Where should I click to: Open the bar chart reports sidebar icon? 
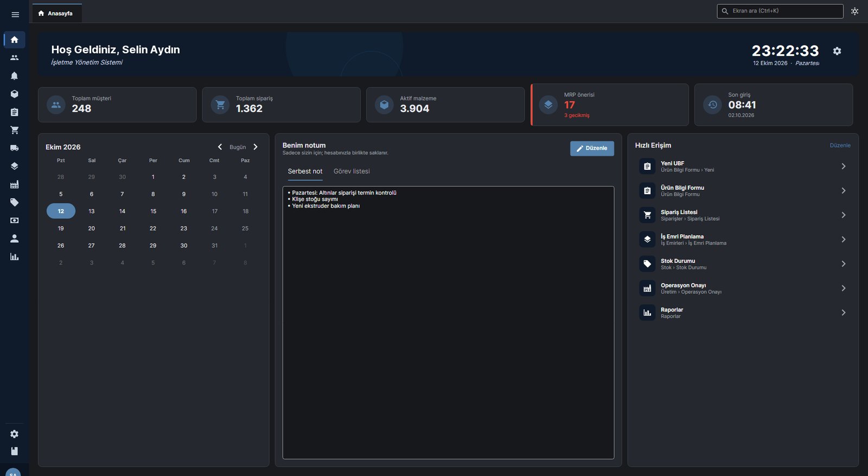pos(15,256)
